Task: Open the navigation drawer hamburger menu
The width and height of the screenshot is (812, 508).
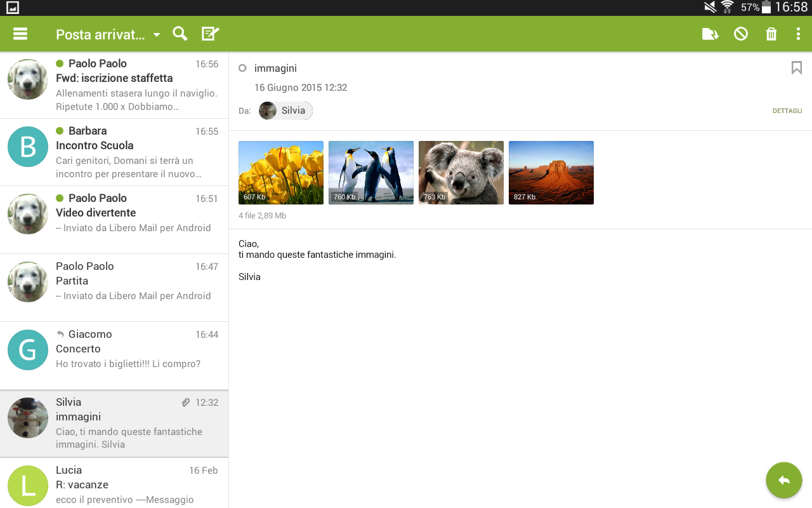Action: [x=20, y=33]
